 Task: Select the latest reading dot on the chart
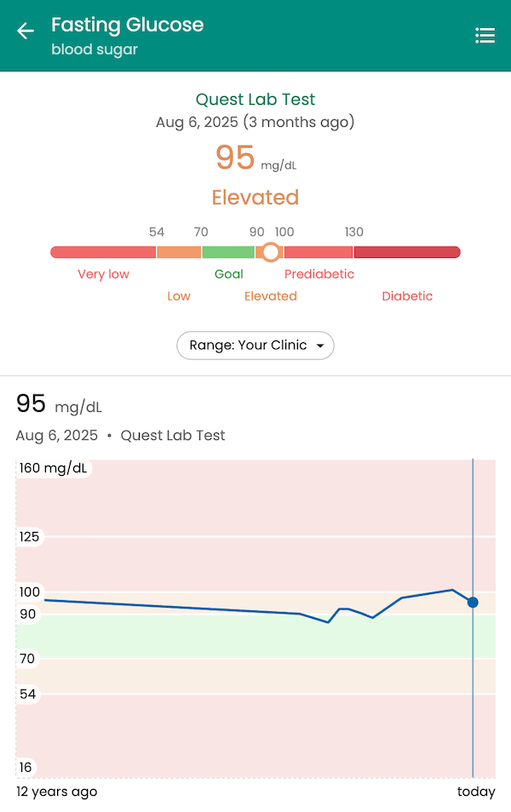[x=473, y=602]
